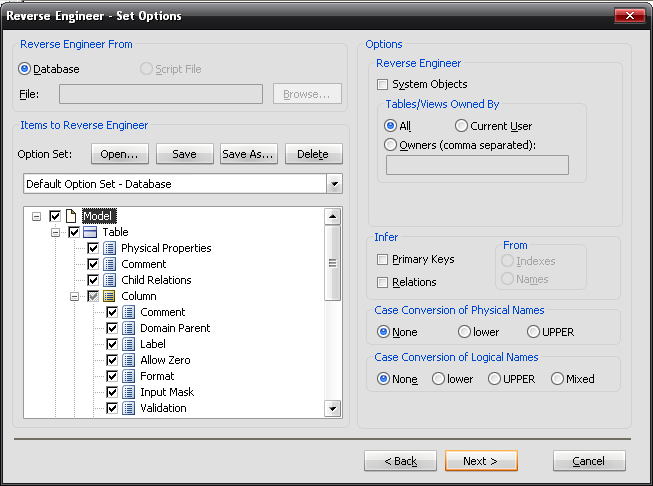
Task: Uncheck the Allow Zero checkbox
Action: tap(112, 360)
